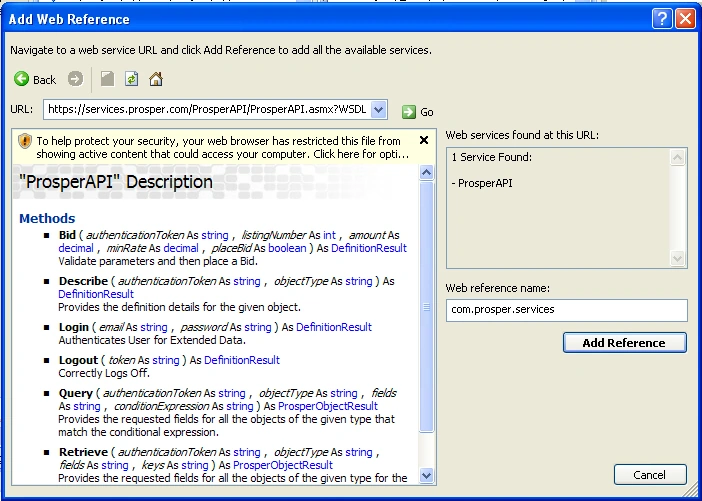Click the Forward navigation arrow icon
Screen dimensions: 702x501
[x=75, y=79]
